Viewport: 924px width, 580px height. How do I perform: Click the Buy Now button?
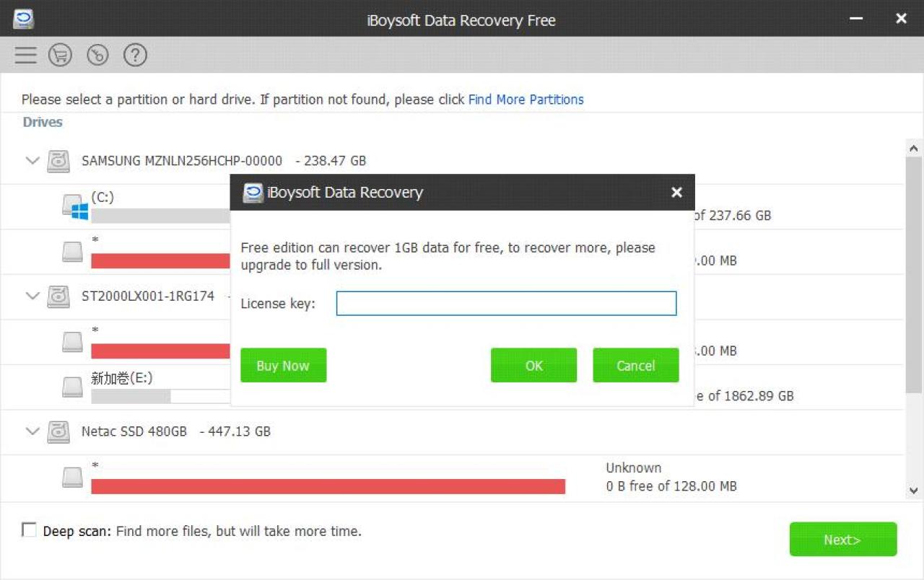click(x=283, y=365)
